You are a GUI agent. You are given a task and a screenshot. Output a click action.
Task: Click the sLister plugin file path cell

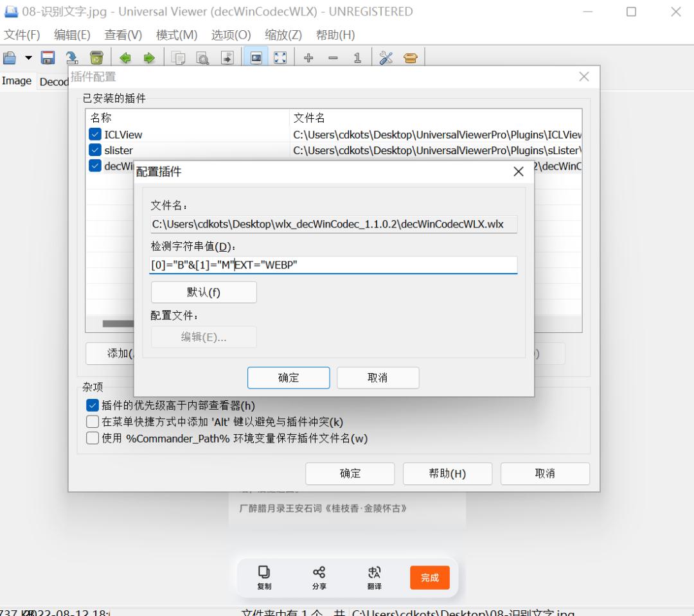(436, 150)
